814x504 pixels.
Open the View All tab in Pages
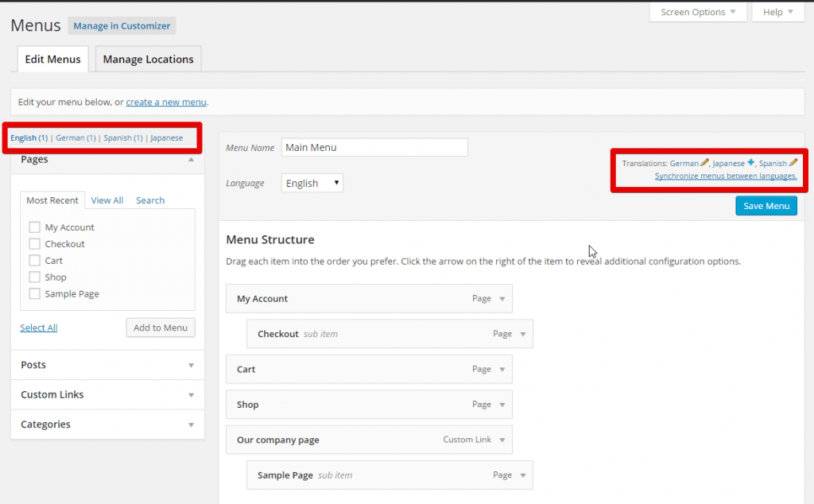click(107, 200)
